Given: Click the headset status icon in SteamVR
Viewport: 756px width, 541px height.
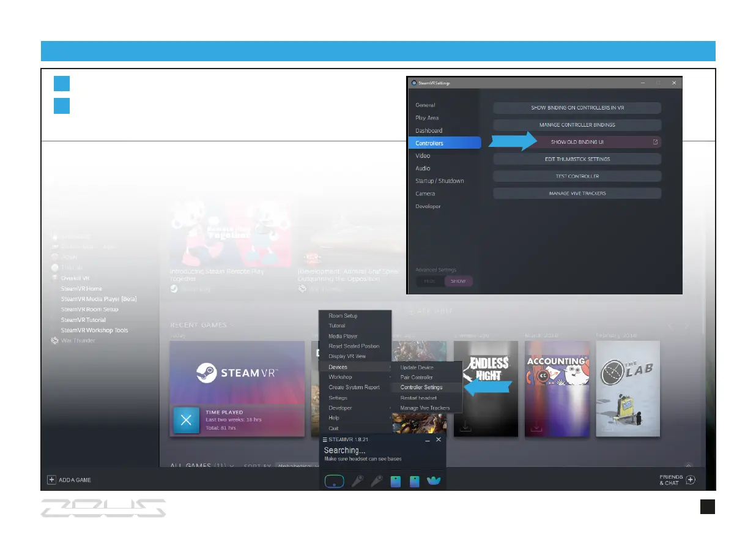Looking at the screenshot, I should [334, 481].
